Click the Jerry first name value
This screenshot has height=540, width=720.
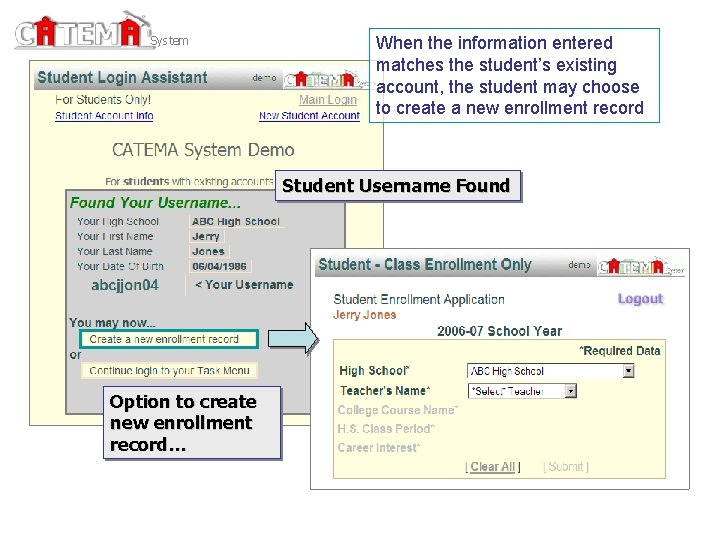[x=206, y=236]
